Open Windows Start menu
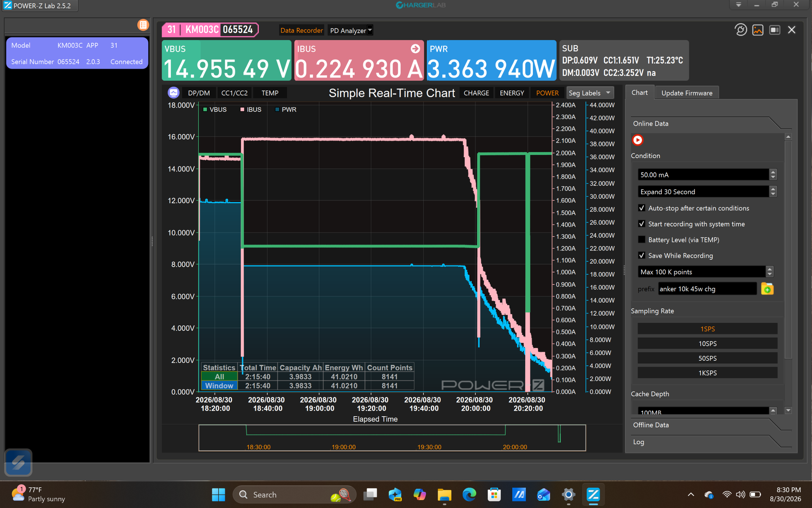This screenshot has height=508, width=812. pyautogui.click(x=219, y=494)
